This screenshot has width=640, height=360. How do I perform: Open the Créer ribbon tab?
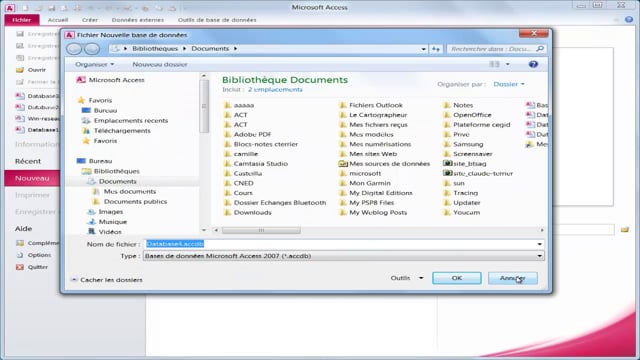(90, 20)
